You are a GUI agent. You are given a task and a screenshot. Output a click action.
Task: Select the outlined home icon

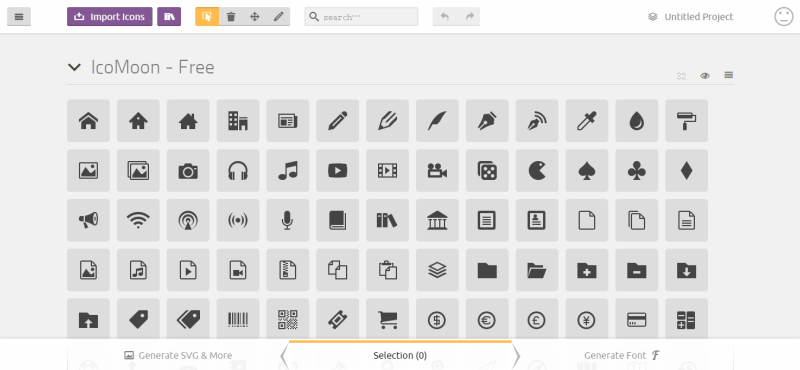pyautogui.click(x=88, y=120)
